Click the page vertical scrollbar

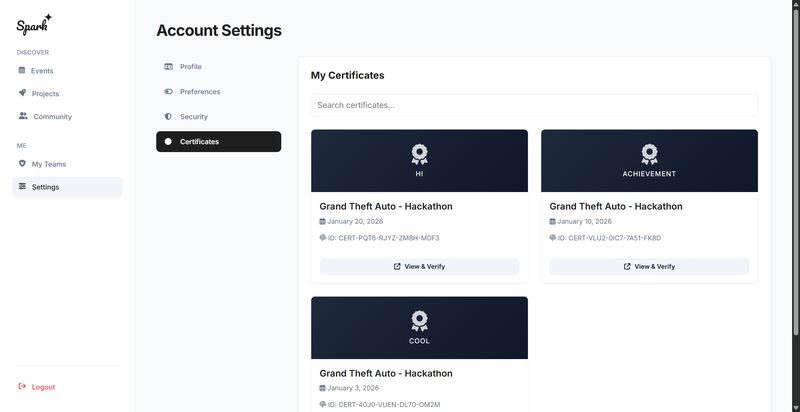pyautogui.click(x=795, y=173)
